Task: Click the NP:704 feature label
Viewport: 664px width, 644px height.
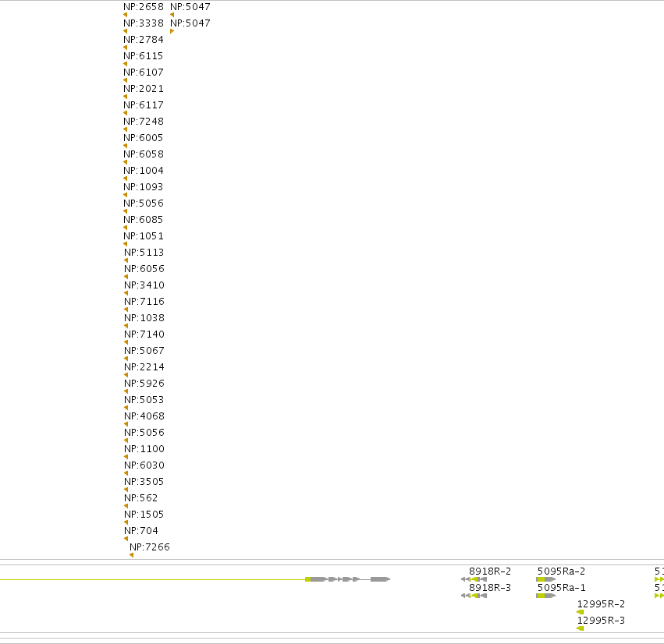Action: pos(141,531)
